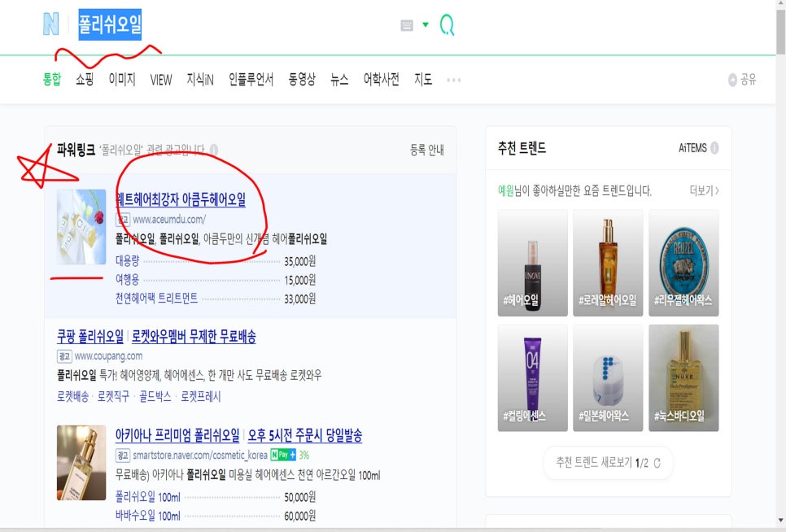Open the 로켓직구 sublink
This screenshot has height=532, width=786.
(113, 396)
